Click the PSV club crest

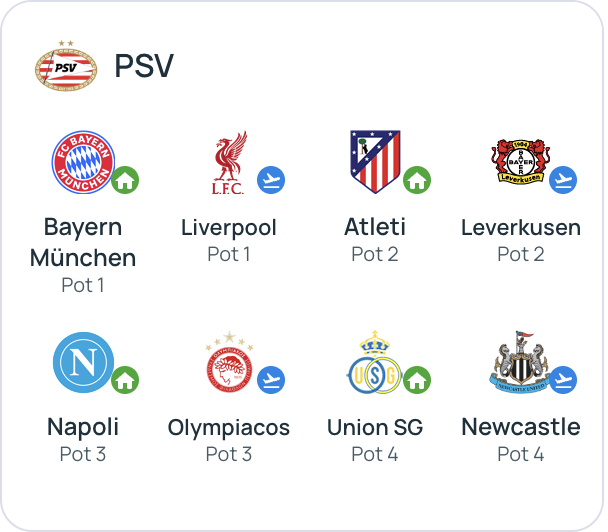[x=66, y=67]
